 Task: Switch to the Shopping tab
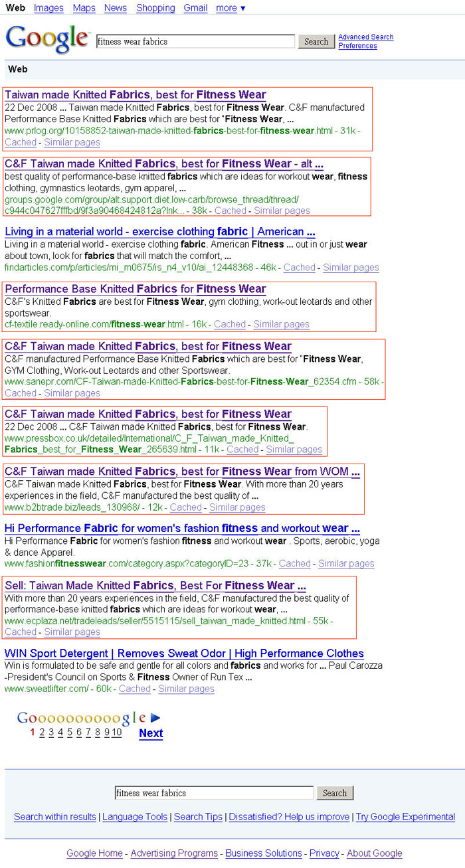click(155, 8)
